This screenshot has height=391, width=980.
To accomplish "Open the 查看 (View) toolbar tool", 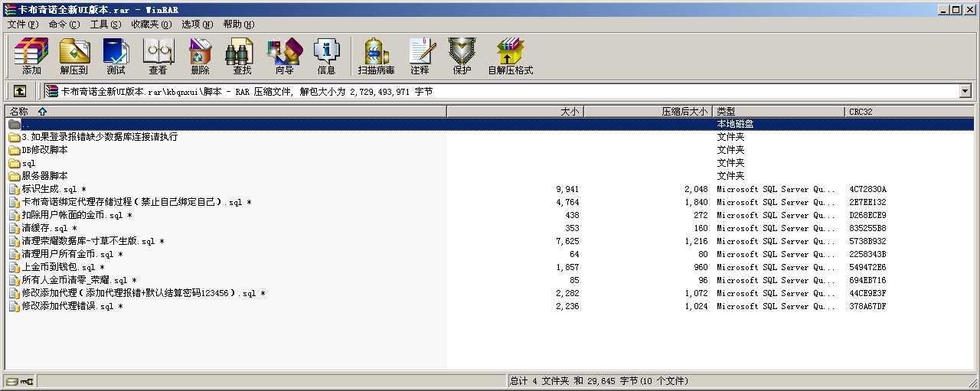I will tap(158, 56).
